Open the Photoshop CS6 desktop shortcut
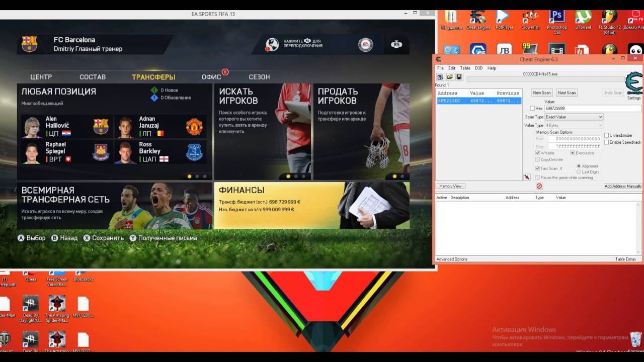The image size is (644, 362). (557, 22)
